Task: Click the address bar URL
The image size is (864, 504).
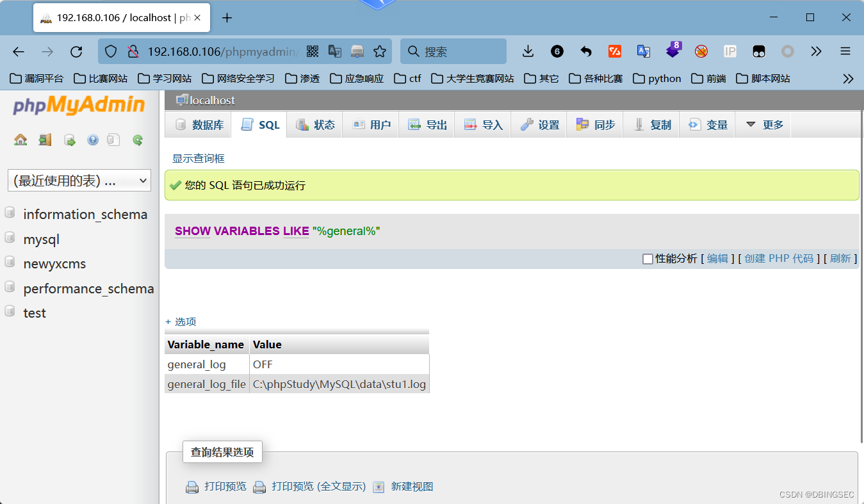Action: point(223,52)
